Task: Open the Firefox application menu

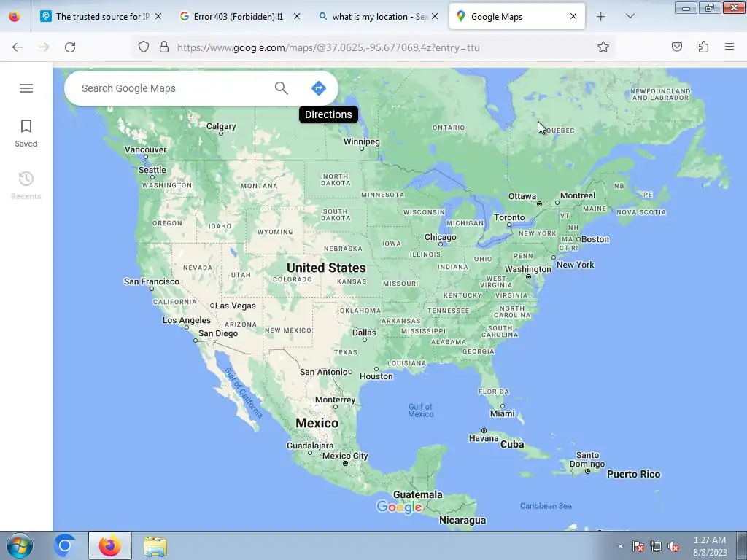Action: click(729, 47)
